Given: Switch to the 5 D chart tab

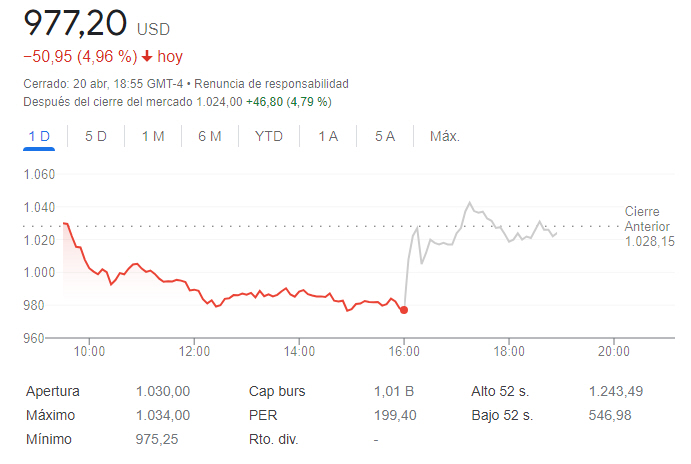Looking at the screenshot, I should (x=96, y=136).
